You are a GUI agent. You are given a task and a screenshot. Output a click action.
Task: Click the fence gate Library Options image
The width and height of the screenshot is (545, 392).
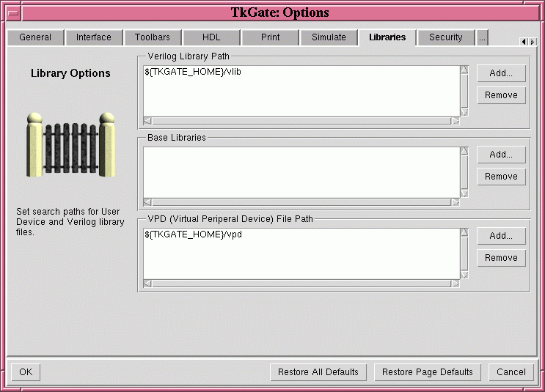[71, 145]
